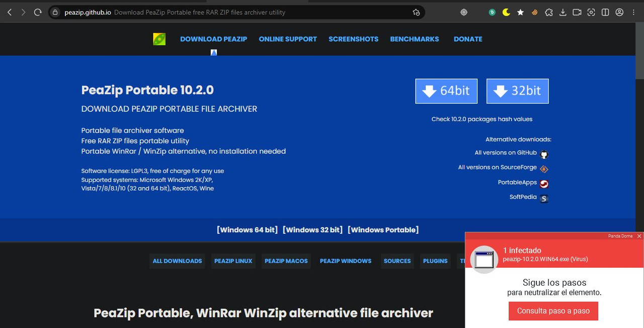Click the white star extension icon

(x=520, y=12)
